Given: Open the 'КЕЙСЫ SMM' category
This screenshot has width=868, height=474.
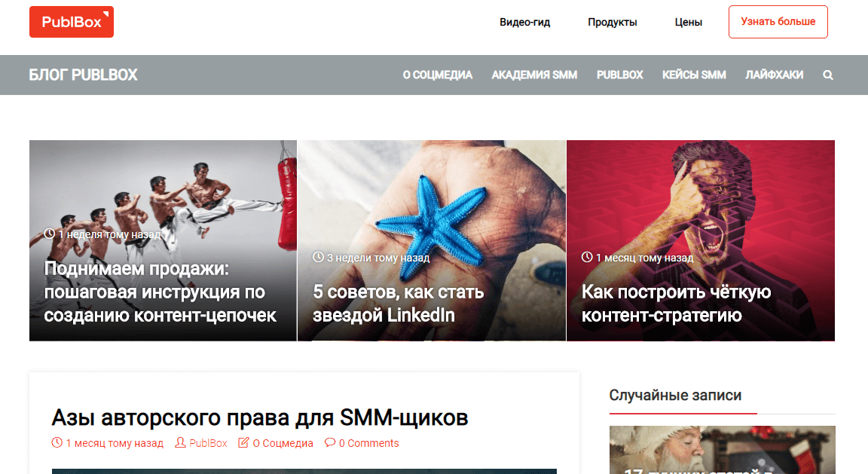Looking at the screenshot, I should (x=694, y=75).
